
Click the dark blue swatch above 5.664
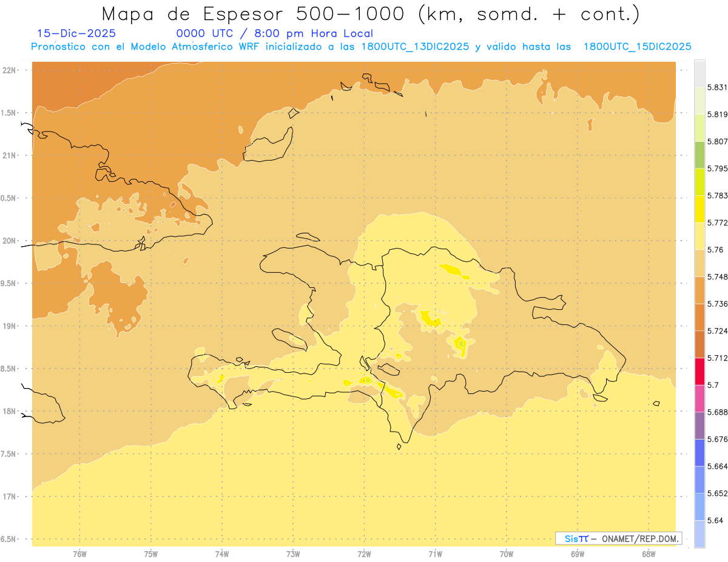(699, 453)
